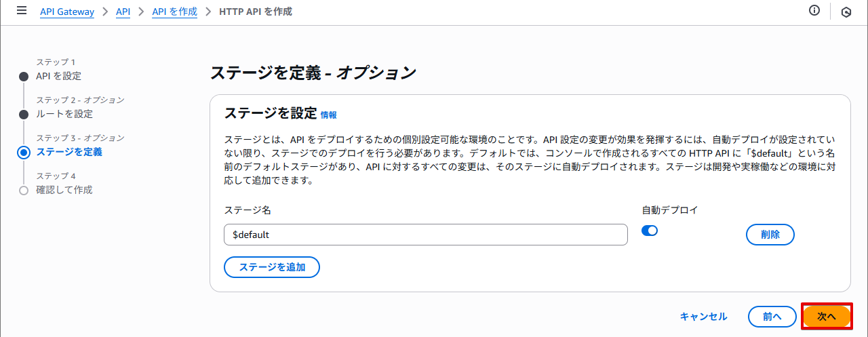Click the ステージを追加 button

272,267
